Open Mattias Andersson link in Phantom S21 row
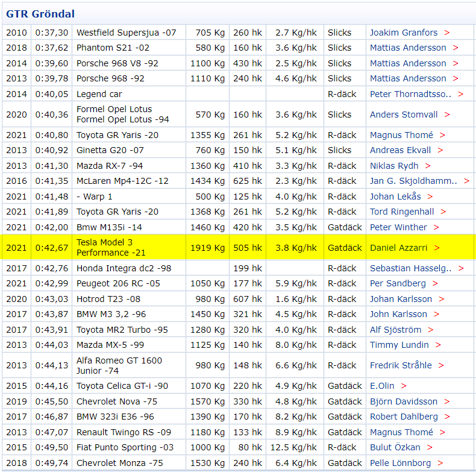The image size is (476, 472). coord(408,48)
